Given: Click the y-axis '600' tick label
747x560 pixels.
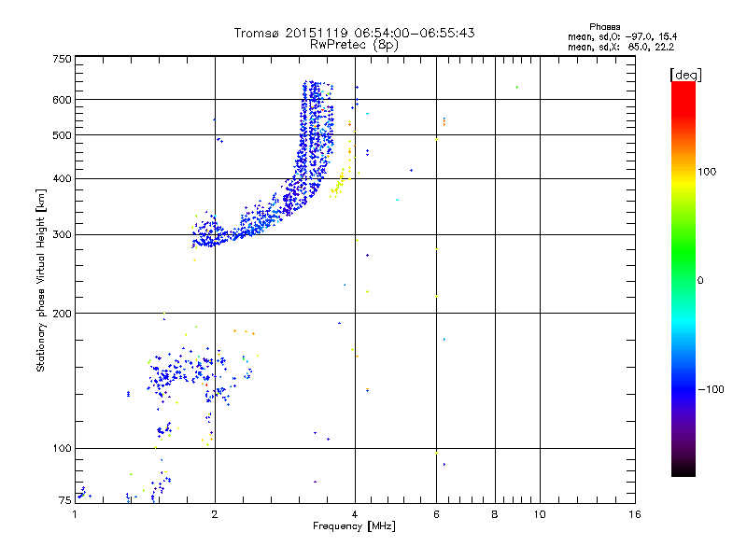Looking at the screenshot, I should click(62, 100).
